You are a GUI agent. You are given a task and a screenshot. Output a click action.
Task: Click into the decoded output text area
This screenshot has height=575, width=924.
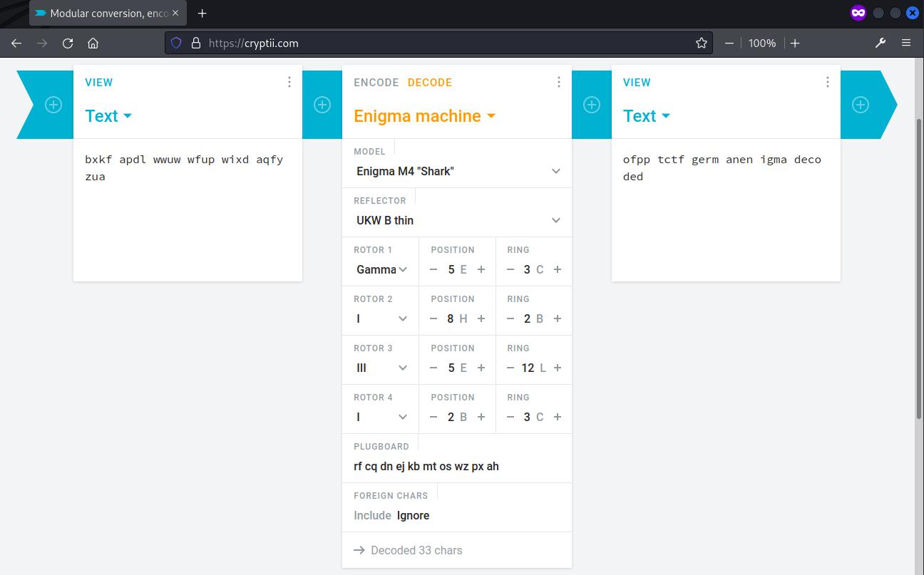(x=726, y=209)
